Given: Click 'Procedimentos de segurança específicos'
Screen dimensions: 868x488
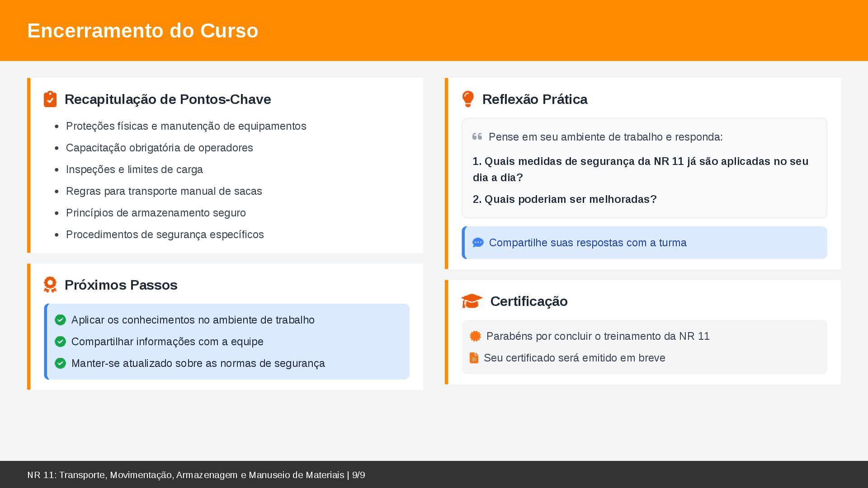Looking at the screenshot, I should pos(165,235).
